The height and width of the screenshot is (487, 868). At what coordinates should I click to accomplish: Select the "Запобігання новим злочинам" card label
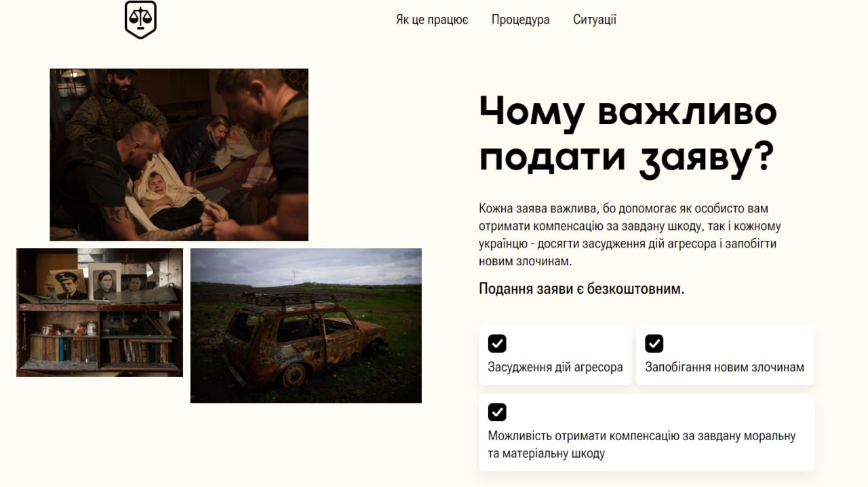click(x=724, y=368)
